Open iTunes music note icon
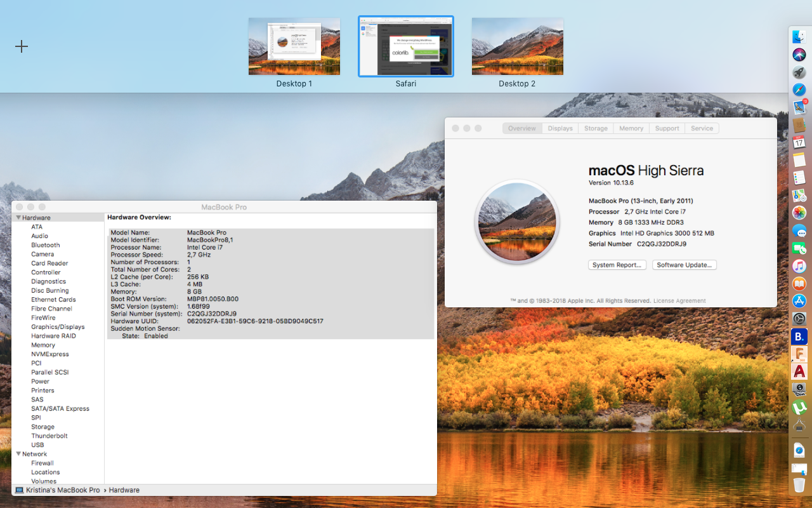Image resolution: width=812 pixels, height=508 pixels. click(x=799, y=266)
